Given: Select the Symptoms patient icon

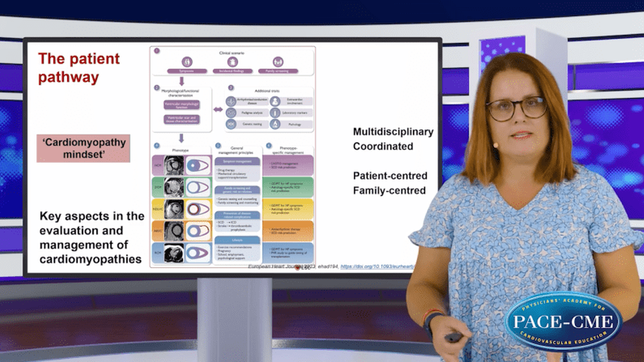Looking at the screenshot, I should [x=188, y=61].
